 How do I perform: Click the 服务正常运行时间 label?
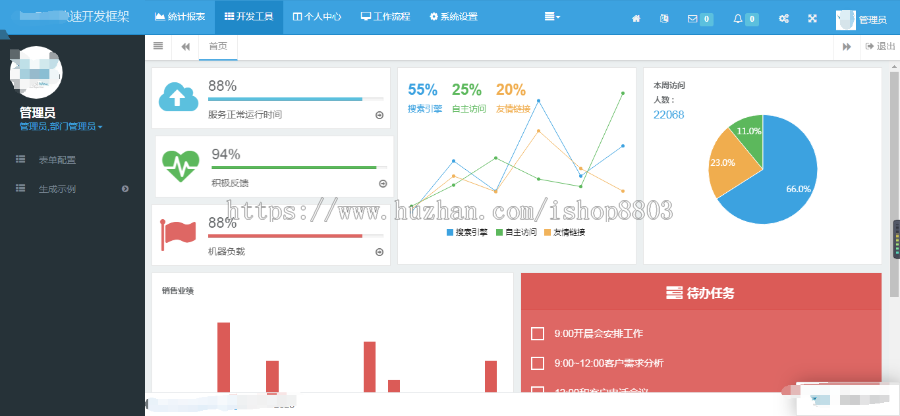(245, 115)
